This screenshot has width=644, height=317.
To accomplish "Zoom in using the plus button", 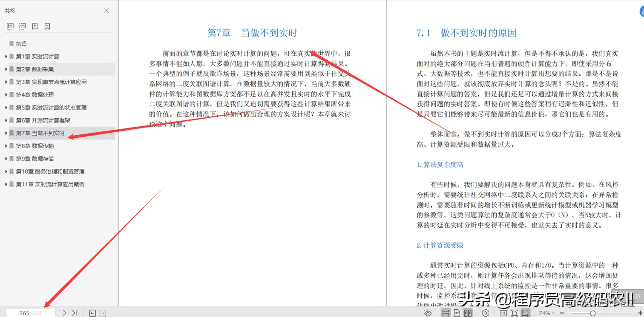I will [x=640, y=313].
